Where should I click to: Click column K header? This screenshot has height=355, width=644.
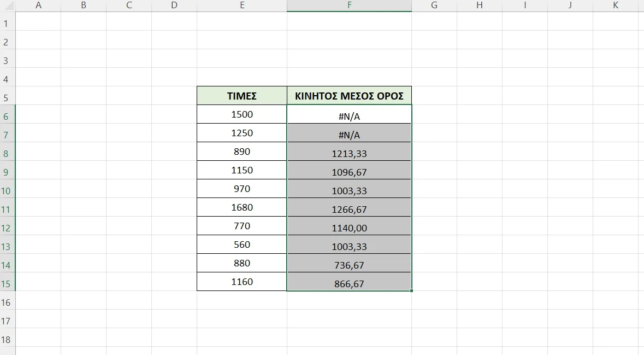(x=616, y=5)
